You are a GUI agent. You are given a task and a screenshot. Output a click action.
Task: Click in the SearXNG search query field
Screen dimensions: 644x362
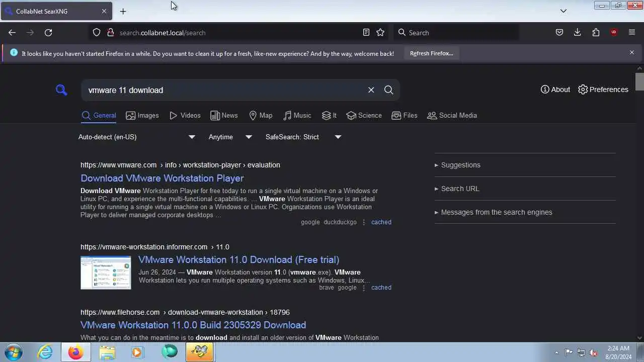point(224,90)
